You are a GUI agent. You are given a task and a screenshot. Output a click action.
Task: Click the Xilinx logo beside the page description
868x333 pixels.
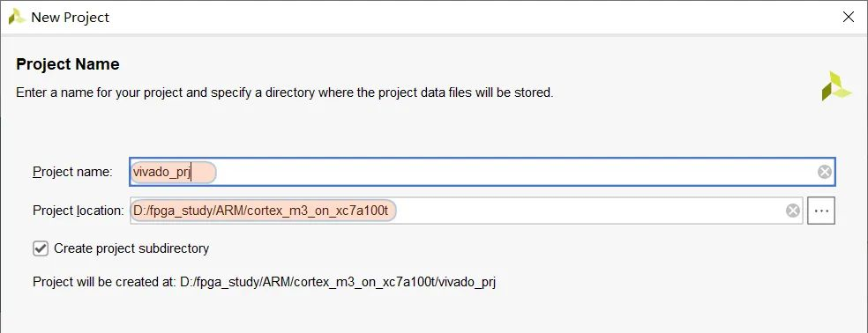click(836, 85)
